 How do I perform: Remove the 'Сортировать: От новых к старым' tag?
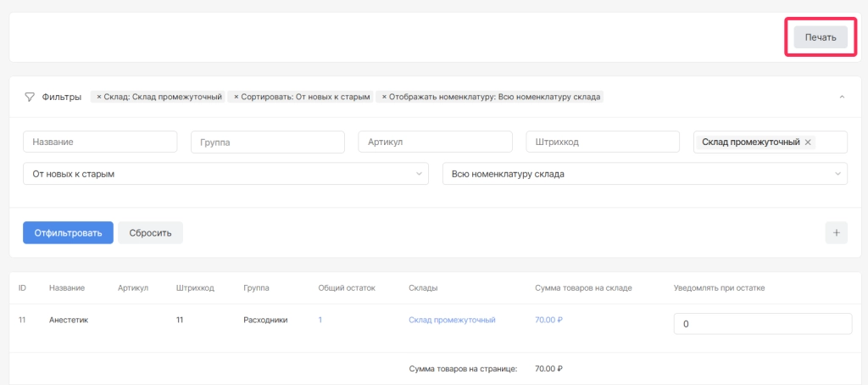pos(236,97)
